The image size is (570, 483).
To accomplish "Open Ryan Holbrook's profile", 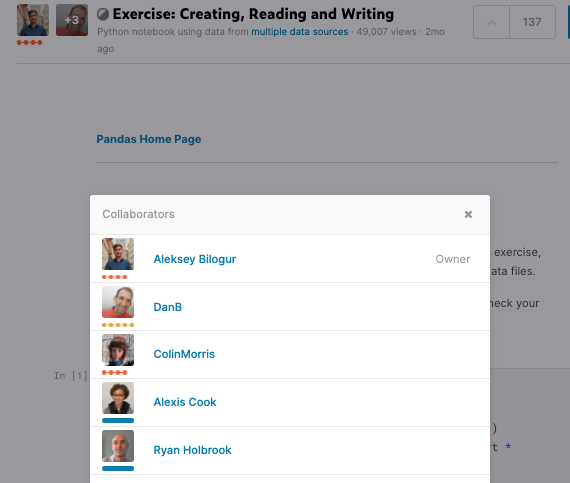I will pyautogui.click(x=192, y=450).
